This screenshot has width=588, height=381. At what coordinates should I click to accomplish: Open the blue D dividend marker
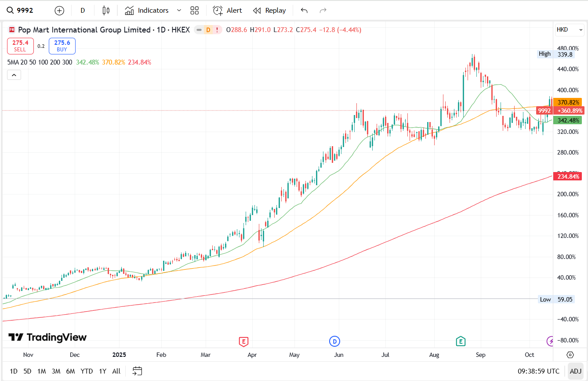(334, 341)
